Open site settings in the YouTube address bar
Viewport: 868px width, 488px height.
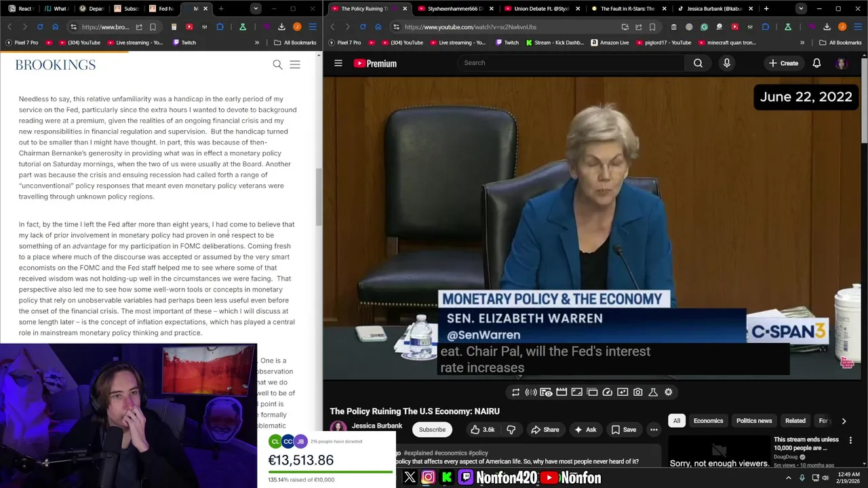(x=395, y=27)
